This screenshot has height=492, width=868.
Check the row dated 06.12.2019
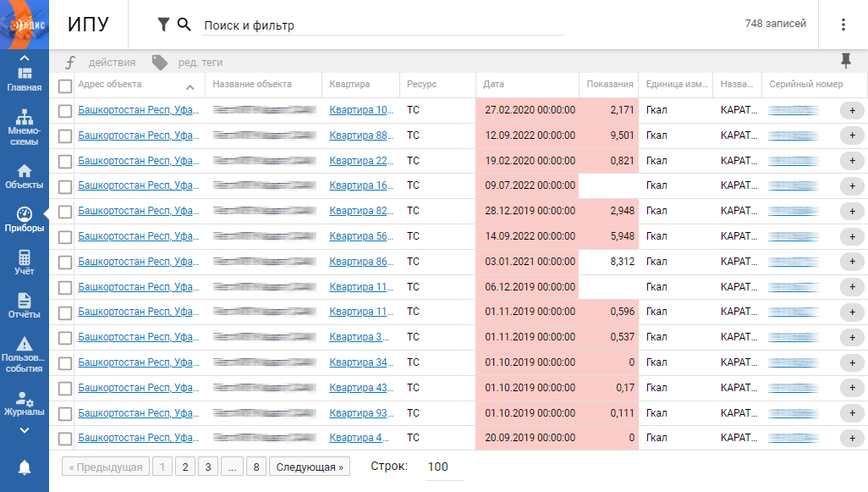coord(65,288)
